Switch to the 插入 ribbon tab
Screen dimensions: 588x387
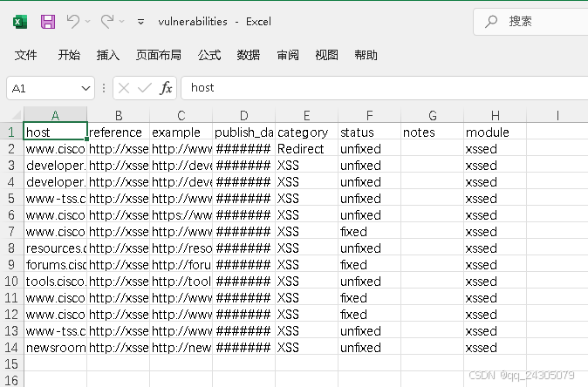point(108,55)
